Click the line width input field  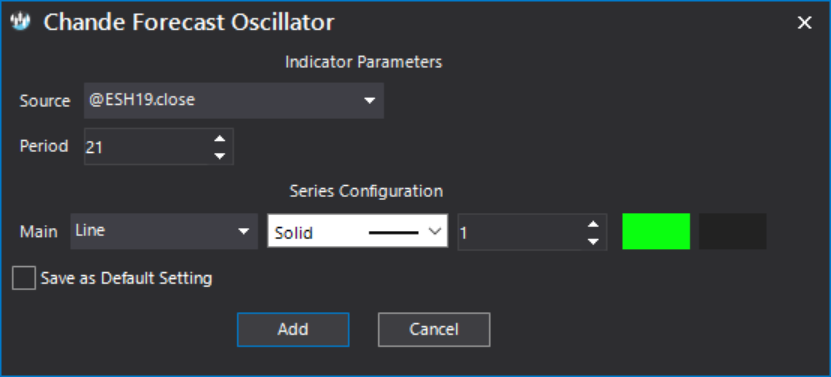point(522,232)
